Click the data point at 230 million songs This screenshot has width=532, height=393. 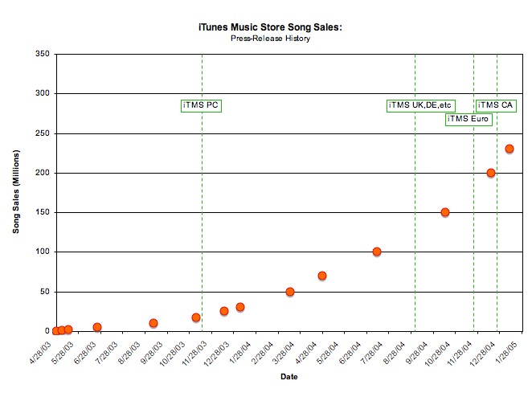pos(509,149)
